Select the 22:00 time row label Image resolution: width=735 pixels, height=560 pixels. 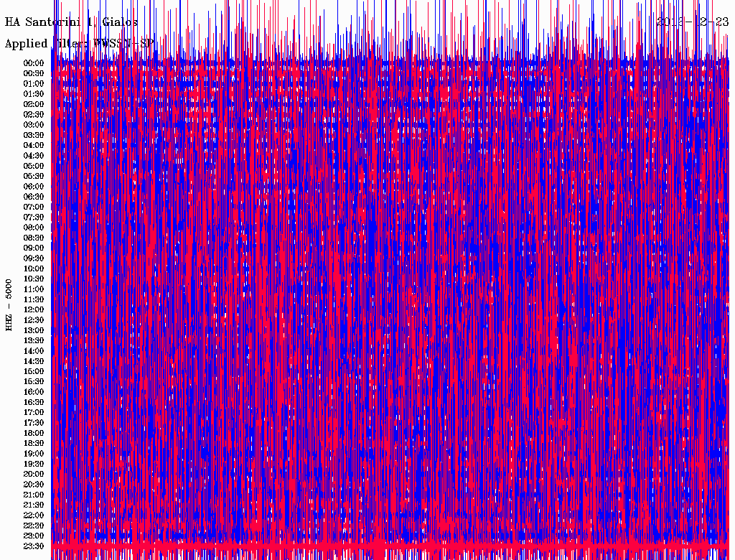click(34, 515)
